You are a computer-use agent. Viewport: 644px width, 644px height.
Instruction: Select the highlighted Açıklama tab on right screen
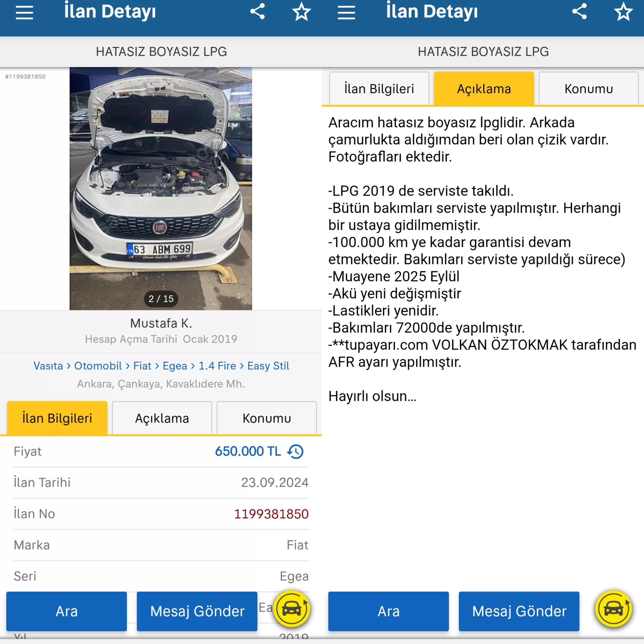coord(484,89)
